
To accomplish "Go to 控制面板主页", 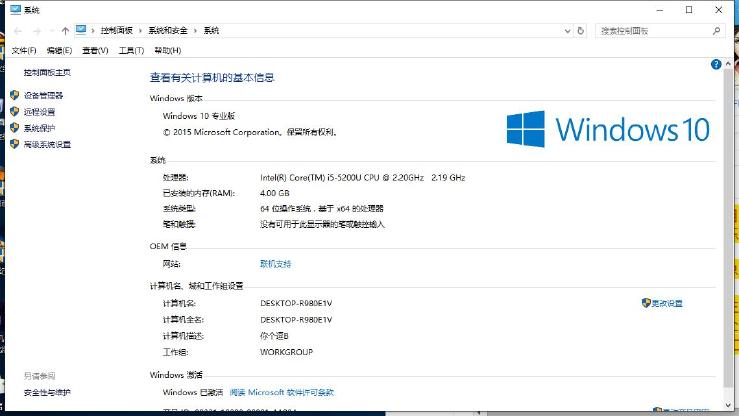I will click(47, 73).
